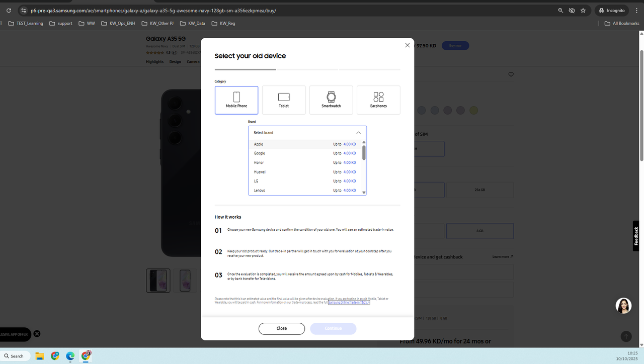Open Chrome's three-dot menu
644x364 pixels.
click(x=636, y=10)
